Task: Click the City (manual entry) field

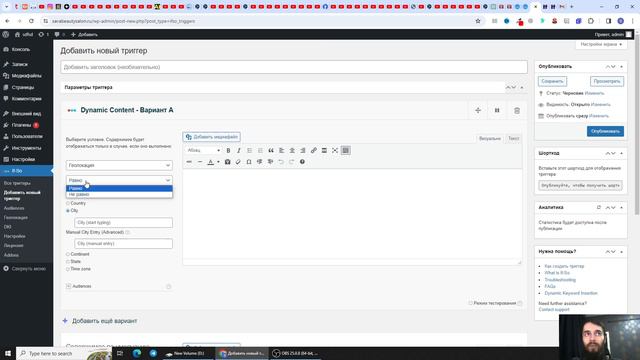Action: [x=123, y=244]
